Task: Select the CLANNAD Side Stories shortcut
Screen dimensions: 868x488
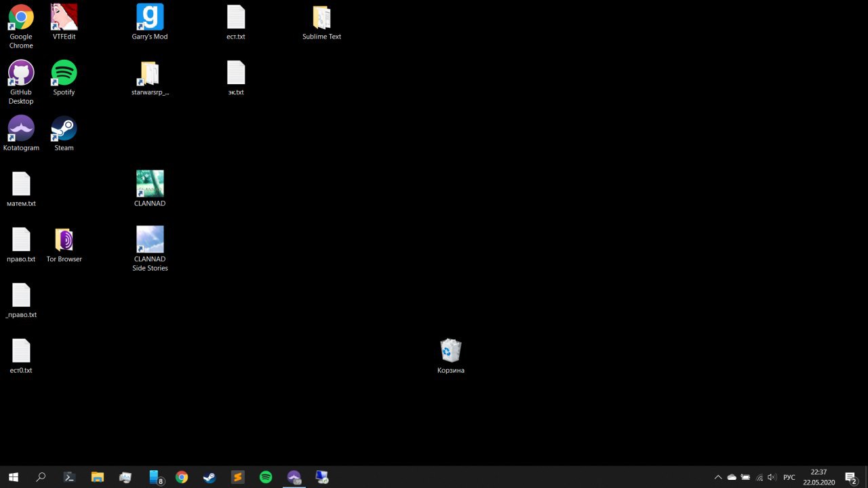Action: [150, 248]
